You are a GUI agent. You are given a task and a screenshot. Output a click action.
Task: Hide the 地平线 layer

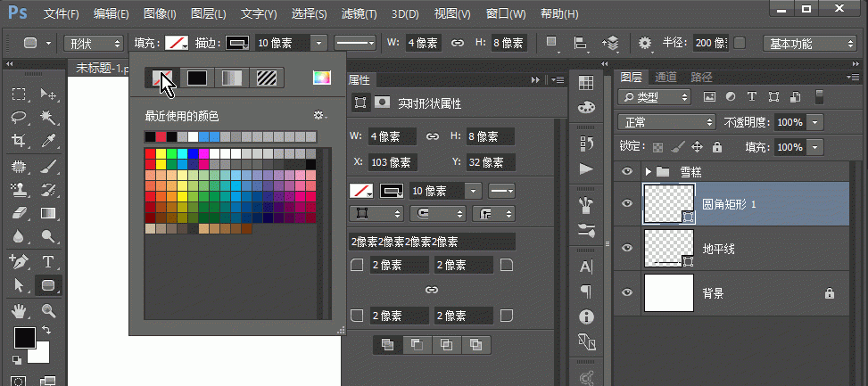pyautogui.click(x=627, y=248)
